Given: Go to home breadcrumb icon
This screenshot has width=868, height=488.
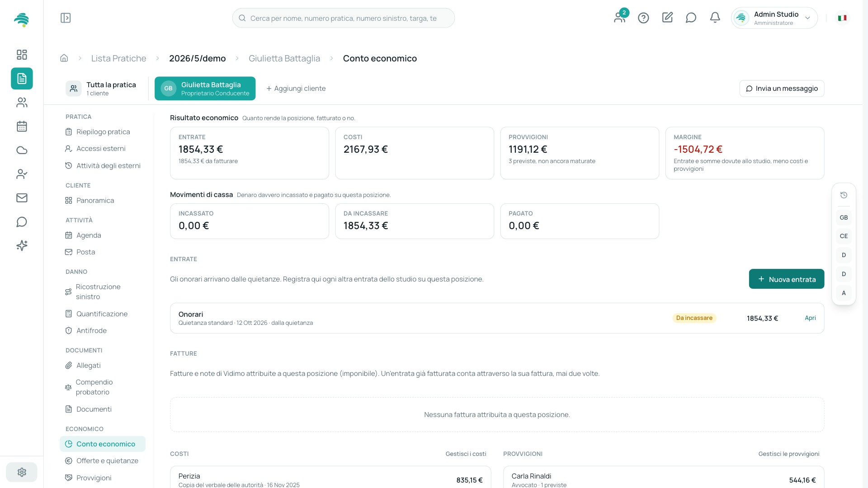Looking at the screenshot, I should pos(64,58).
